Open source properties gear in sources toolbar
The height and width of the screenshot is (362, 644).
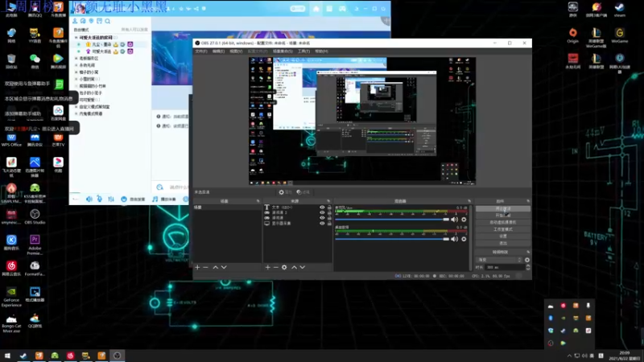pyautogui.click(x=284, y=267)
